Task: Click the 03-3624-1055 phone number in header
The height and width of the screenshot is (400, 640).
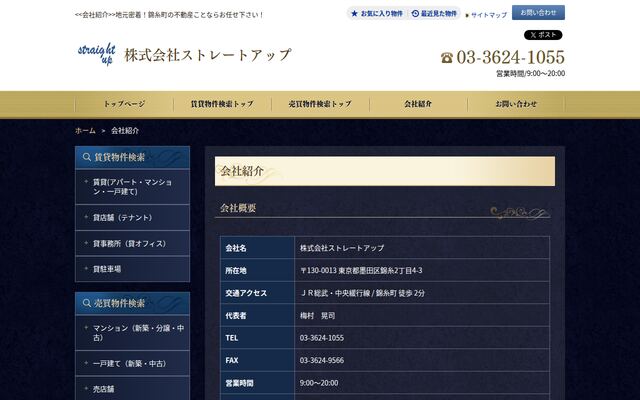Action: pyautogui.click(x=510, y=57)
